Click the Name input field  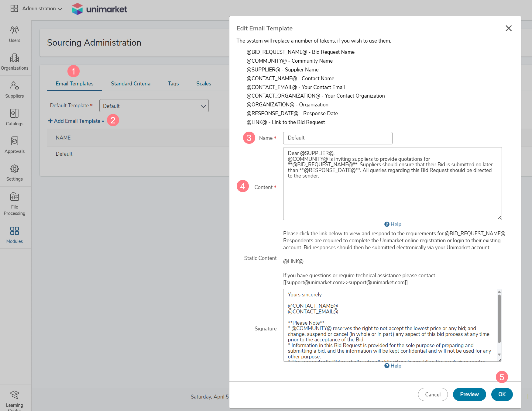(338, 138)
